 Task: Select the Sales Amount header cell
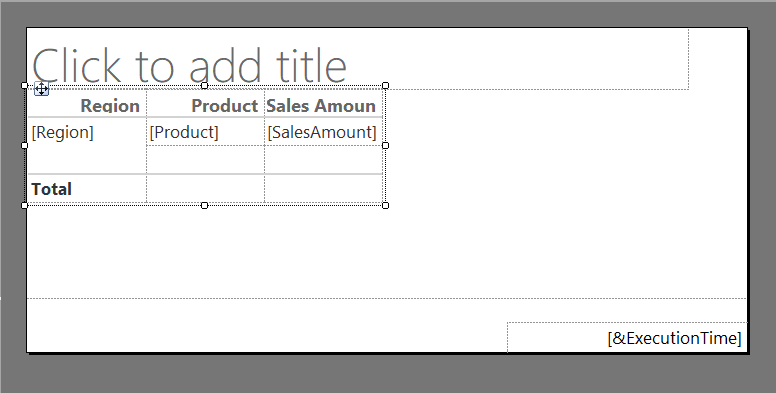[x=324, y=103]
